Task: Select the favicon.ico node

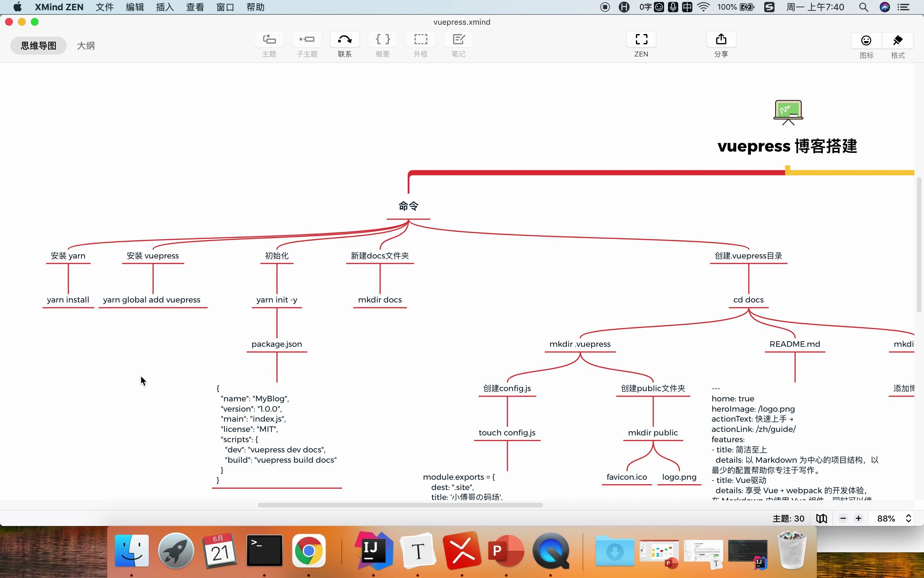Action: pos(627,477)
